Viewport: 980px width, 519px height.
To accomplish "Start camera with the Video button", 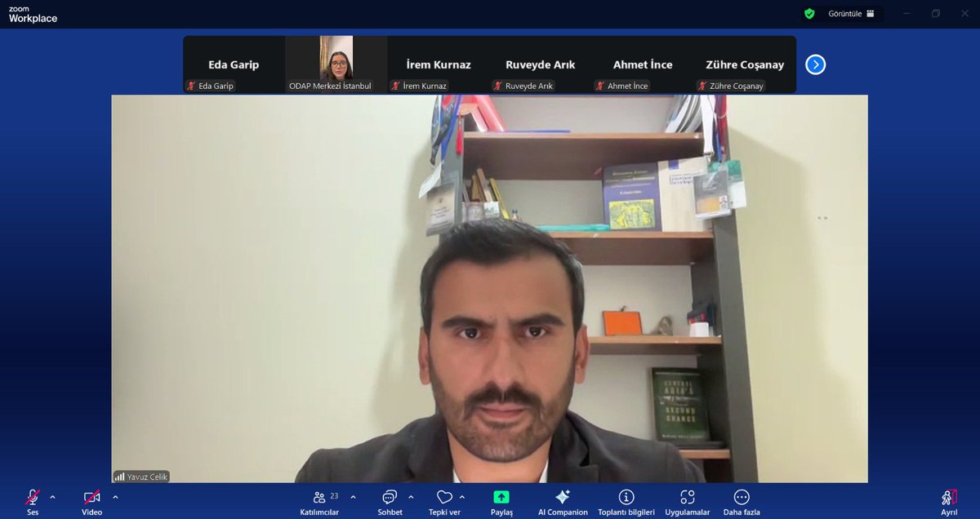I will point(91,502).
